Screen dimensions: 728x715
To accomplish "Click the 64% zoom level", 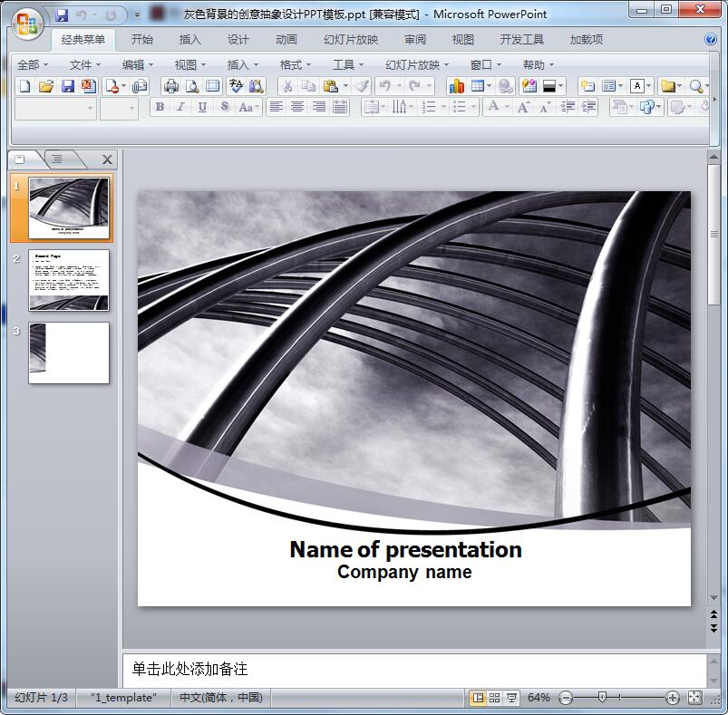I will [539, 698].
